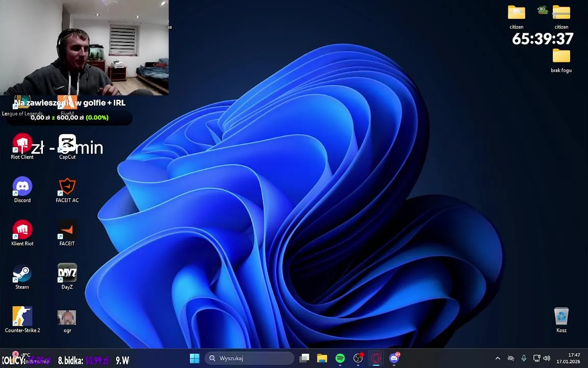588x368 pixels.
Task: Click the FACEIT desktop shortcut
Action: 67,233
